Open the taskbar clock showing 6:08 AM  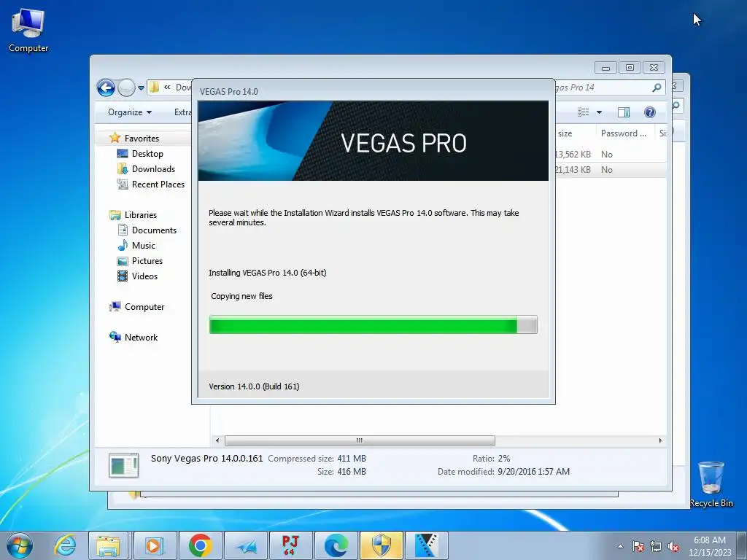[x=710, y=546]
